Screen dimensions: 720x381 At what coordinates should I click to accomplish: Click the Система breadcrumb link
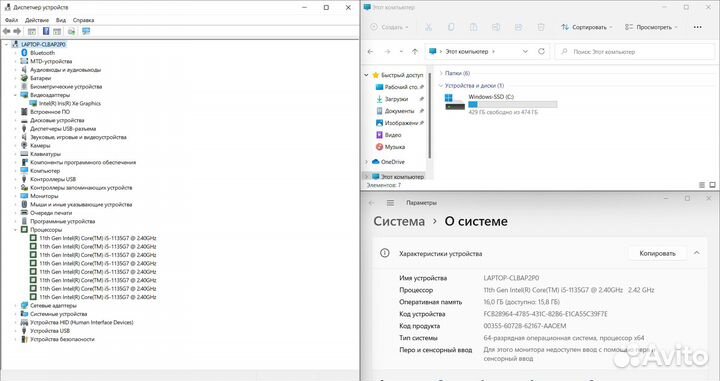pyautogui.click(x=399, y=221)
